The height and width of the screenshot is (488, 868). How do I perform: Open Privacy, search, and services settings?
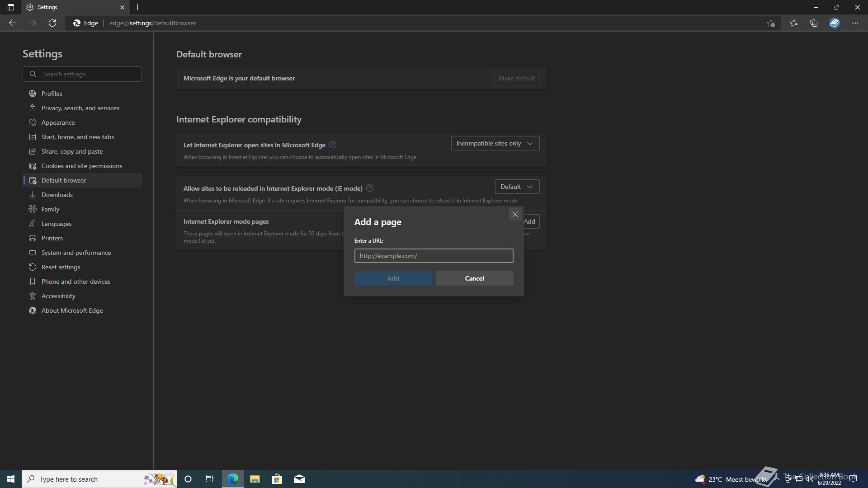82,108
